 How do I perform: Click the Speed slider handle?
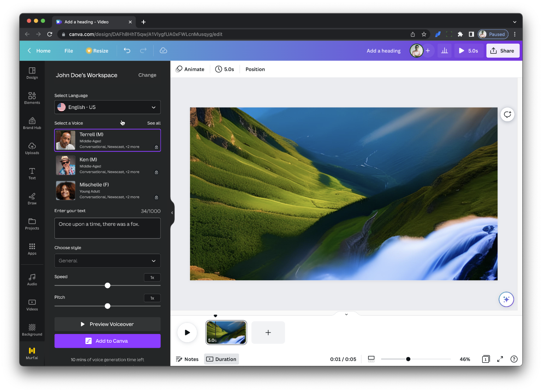[108, 286]
